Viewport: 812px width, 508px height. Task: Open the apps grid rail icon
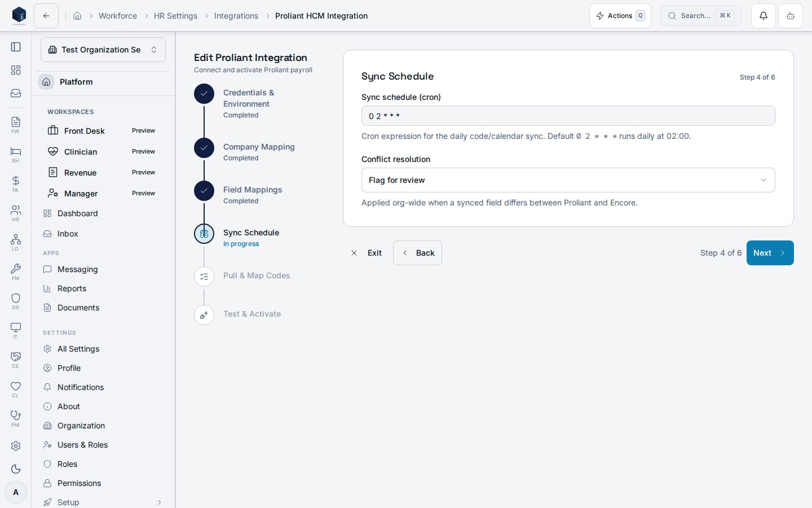tap(16, 70)
